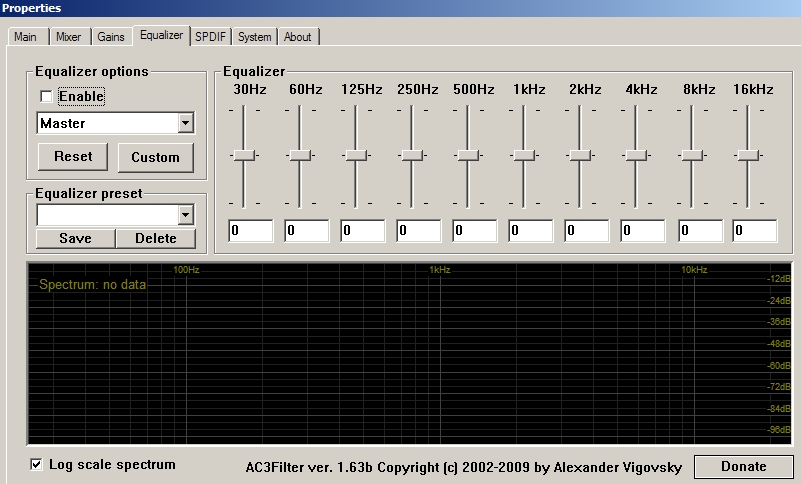The image size is (801, 484).
Task: Click the Reset button
Action: [73, 156]
